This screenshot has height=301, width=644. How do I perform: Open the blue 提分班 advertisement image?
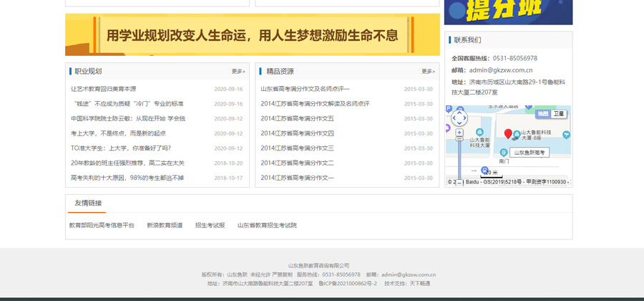tap(508, 12)
